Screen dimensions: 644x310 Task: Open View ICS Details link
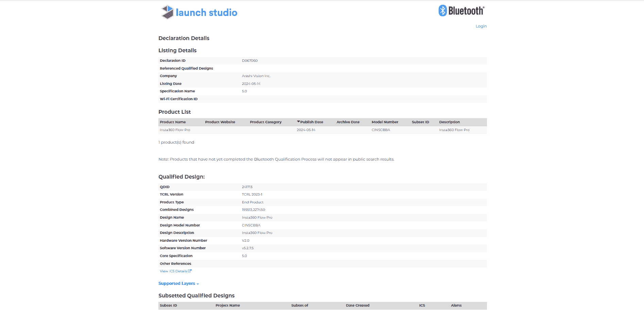173,271
